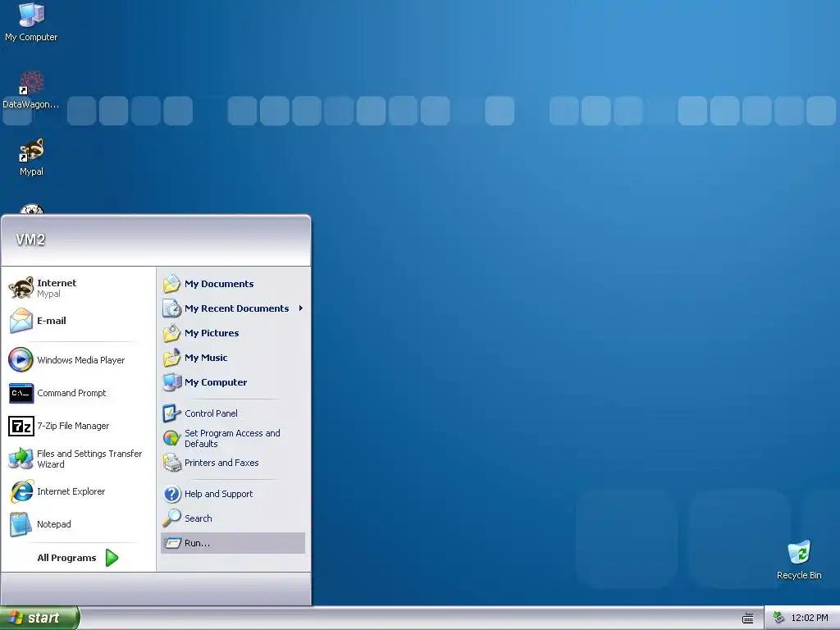Launch Internet Explorer icon
The image size is (840, 630).
point(21,491)
